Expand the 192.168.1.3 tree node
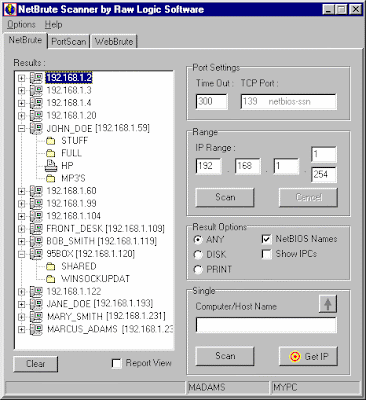The image size is (366, 400). 22,91
